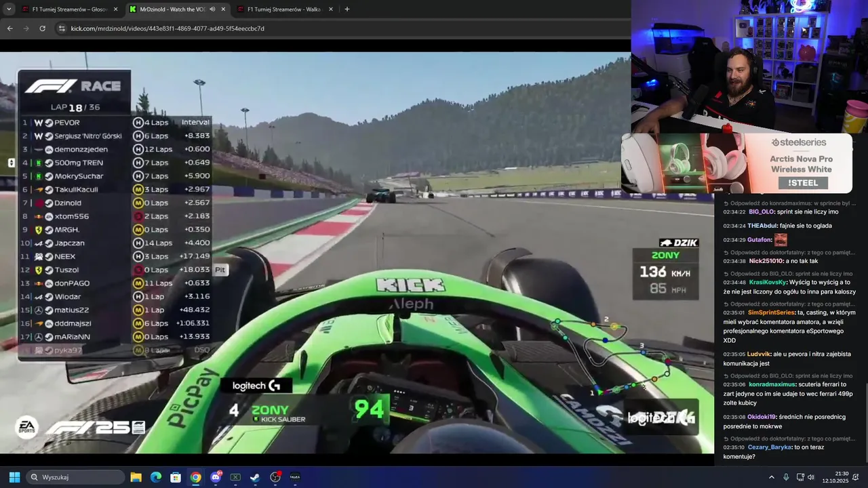868x488 pixels.
Task: Click chat username Okidoki19
Action: (x=762, y=417)
